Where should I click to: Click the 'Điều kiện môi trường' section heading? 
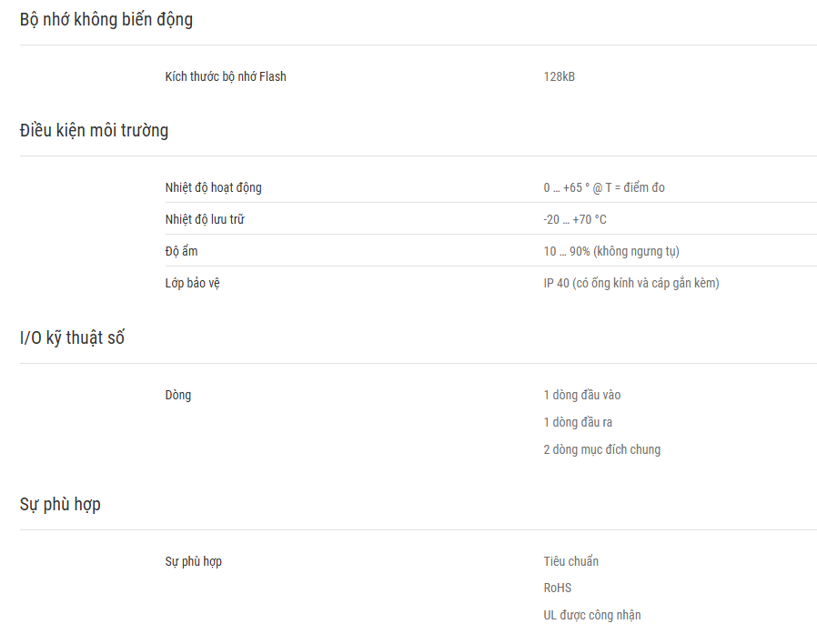[95, 130]
